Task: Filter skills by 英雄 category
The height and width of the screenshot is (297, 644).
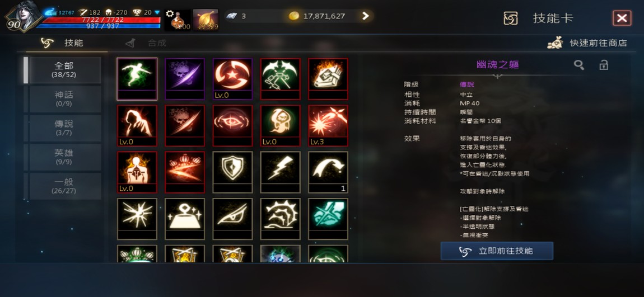Action: [64, 157]
